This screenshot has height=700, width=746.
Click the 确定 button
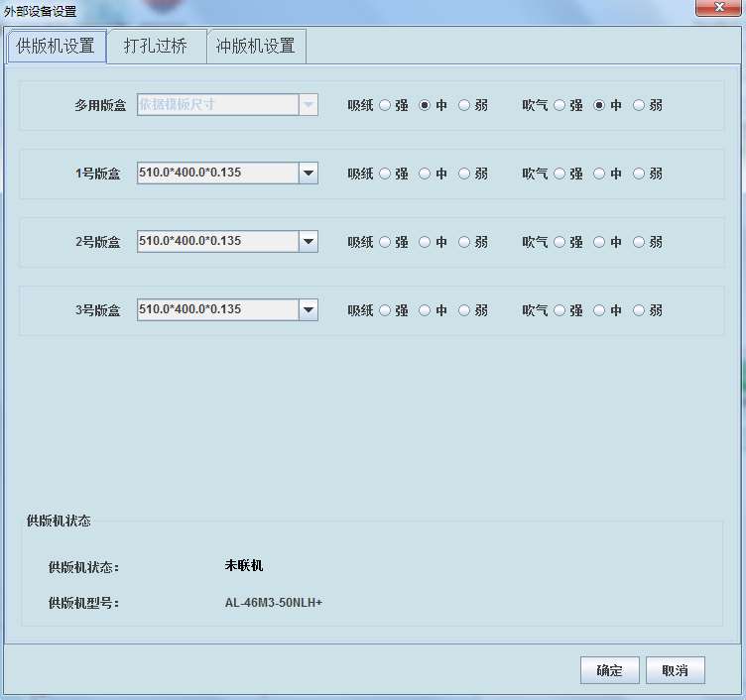pos(609,670)
